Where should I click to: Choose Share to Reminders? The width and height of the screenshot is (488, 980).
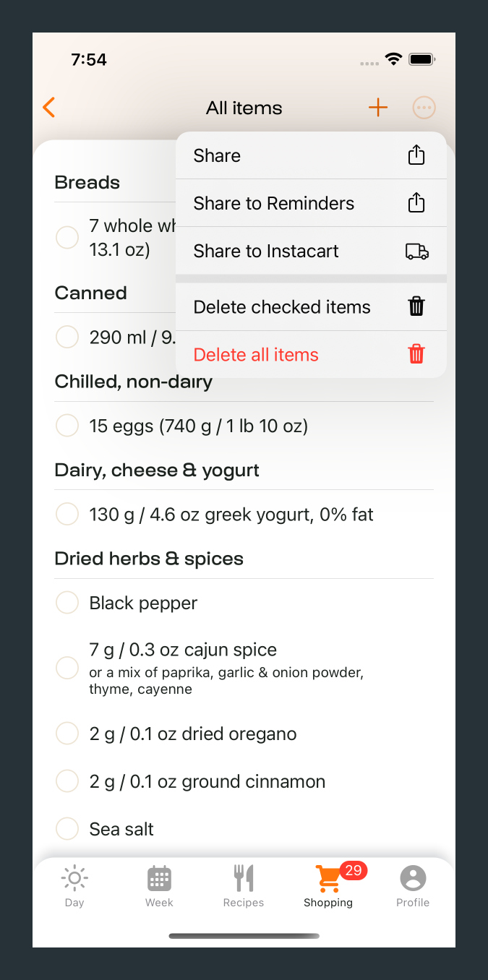point(311,203)
